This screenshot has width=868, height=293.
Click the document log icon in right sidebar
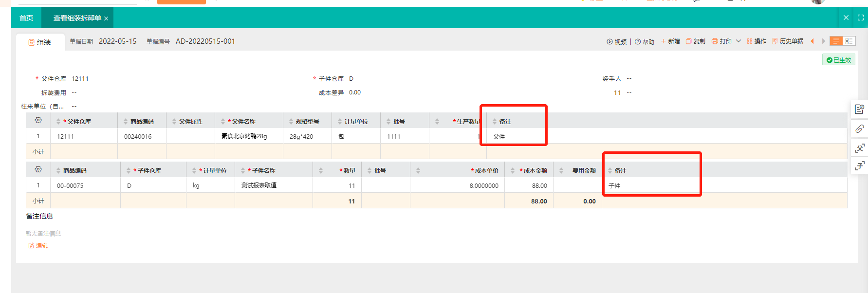[860, 110]
